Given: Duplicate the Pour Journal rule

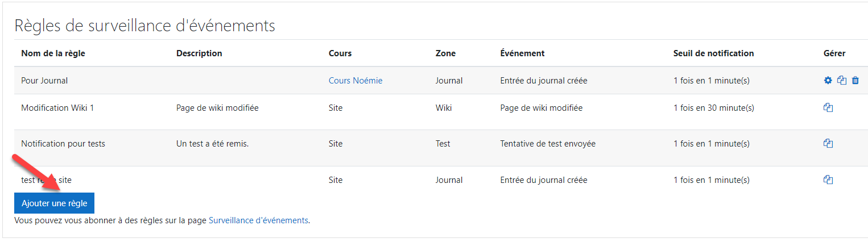Looking at the screenshot, I should [842, 81].
